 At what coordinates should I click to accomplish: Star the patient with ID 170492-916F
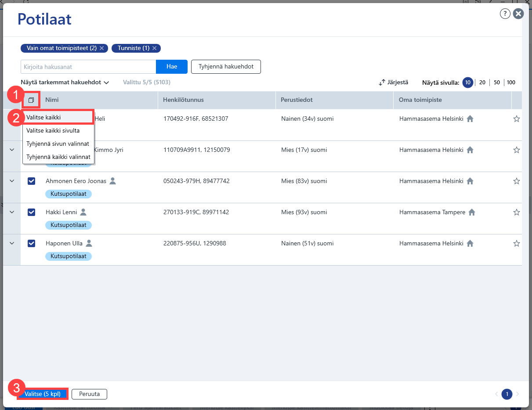(x=517, y=119)
